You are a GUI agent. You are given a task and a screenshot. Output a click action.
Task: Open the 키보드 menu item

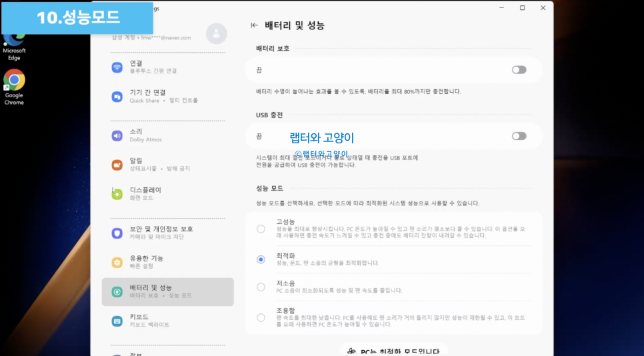click(167, 321)
